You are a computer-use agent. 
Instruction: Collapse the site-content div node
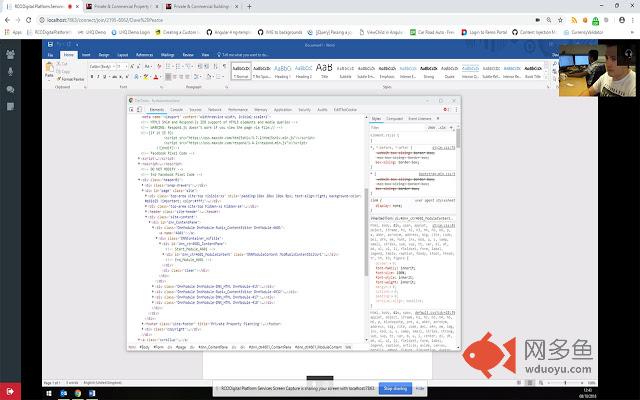click(x=146, y=217)
